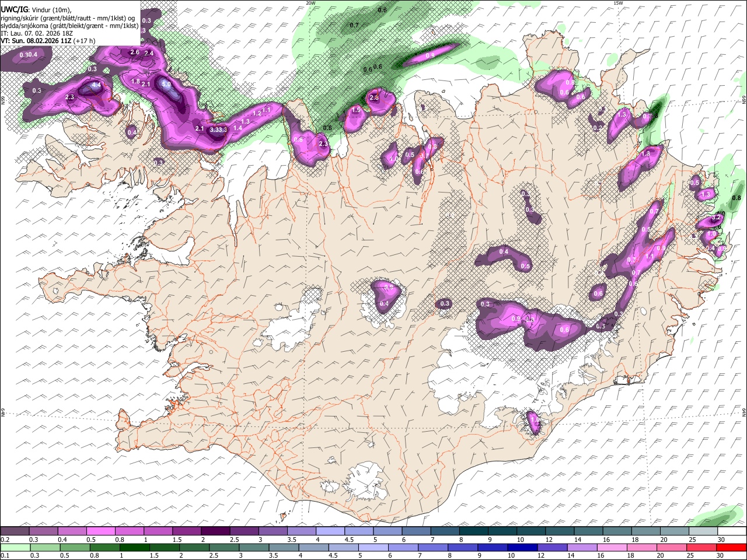The width and height of the screenshot is (747, 560).
Task: Click the 'VT: Sun. 08.02.2026 11Z (+17 h)' line
Action: (x=48, y=41)
